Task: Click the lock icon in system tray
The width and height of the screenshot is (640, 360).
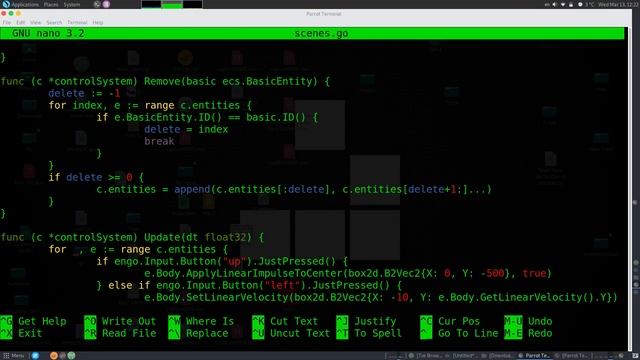Action: 571,4
